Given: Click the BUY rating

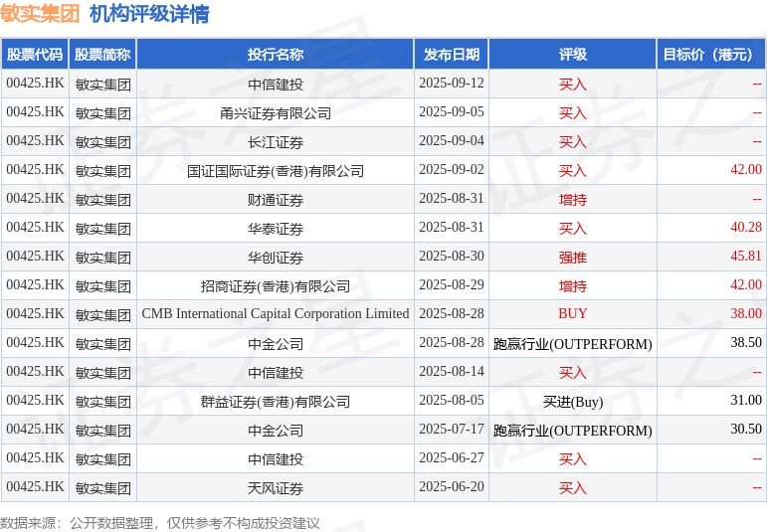Looking at the screenshot, I should 573,313.
